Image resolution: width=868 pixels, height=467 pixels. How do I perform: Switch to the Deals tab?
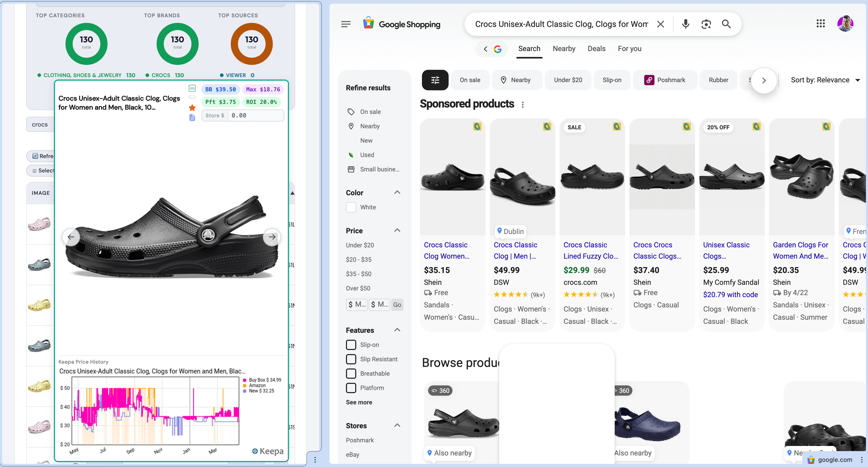[596, 48]
